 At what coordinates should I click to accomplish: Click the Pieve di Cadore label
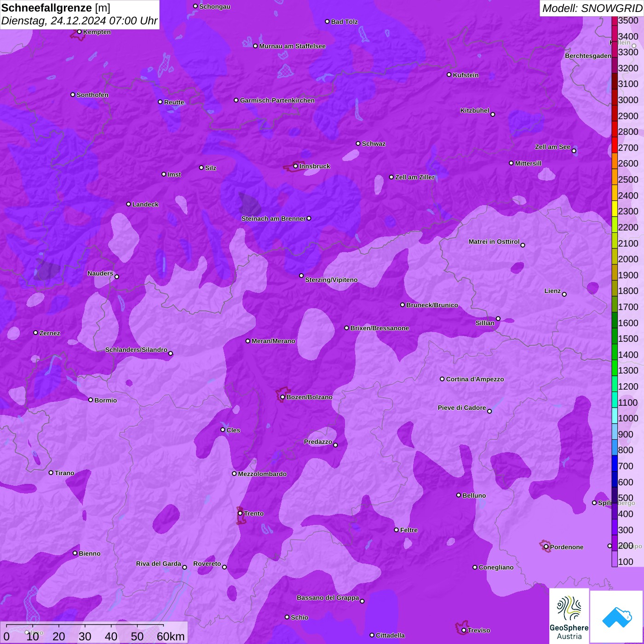tap(462, 408)
